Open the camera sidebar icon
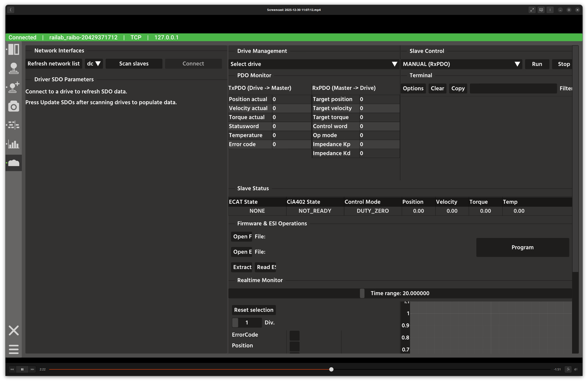 13,106
